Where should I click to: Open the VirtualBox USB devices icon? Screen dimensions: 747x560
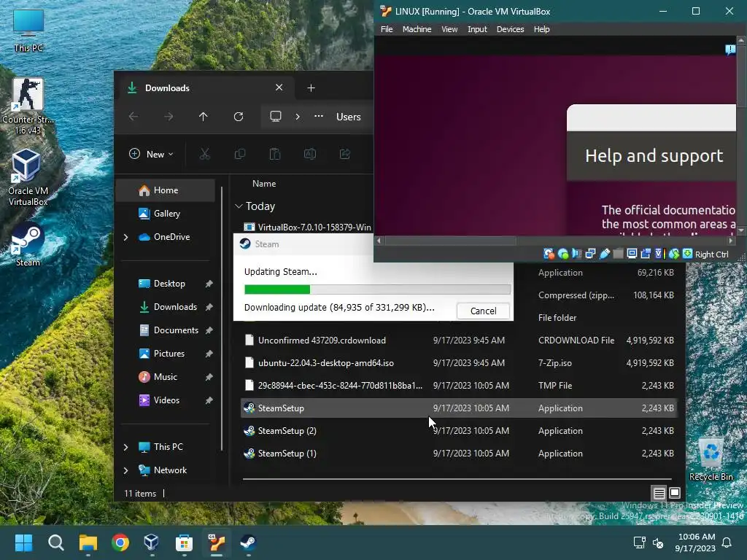pyautogui.click(x=605, y=254)
